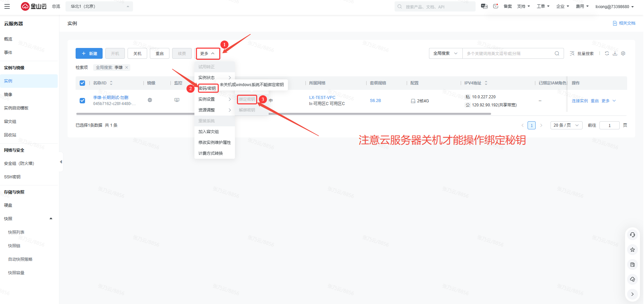This screenshot has width=644, height=304.
Task: Remove the 全局搜索: 李雄 filter tag
Action: 127,67
